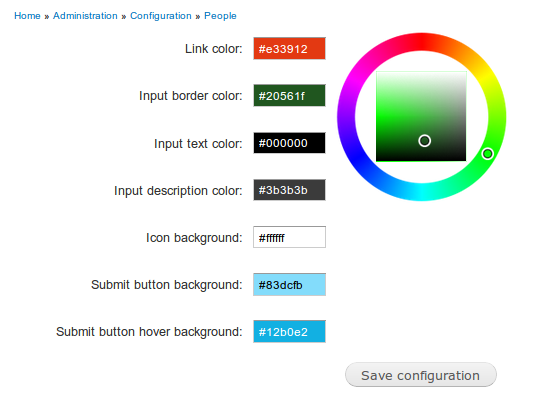Select the Submit button background field #83dcfb
The width and height of the screenshot is (560, 412).
(289, 285)
